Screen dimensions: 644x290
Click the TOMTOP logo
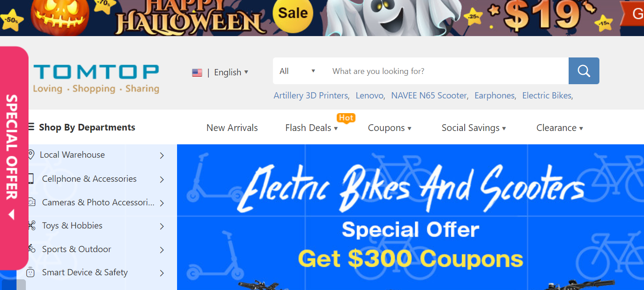96,78
